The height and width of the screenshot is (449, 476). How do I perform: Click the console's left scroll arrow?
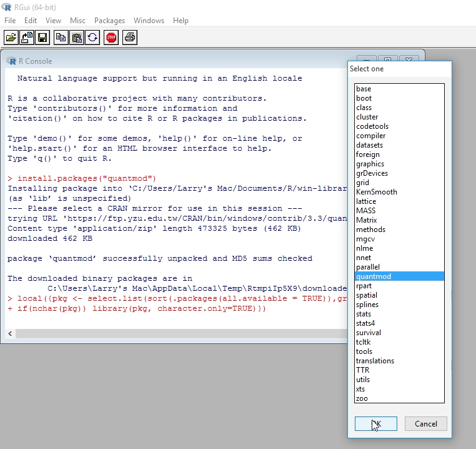pyautogui.click(x=11, y=333)
